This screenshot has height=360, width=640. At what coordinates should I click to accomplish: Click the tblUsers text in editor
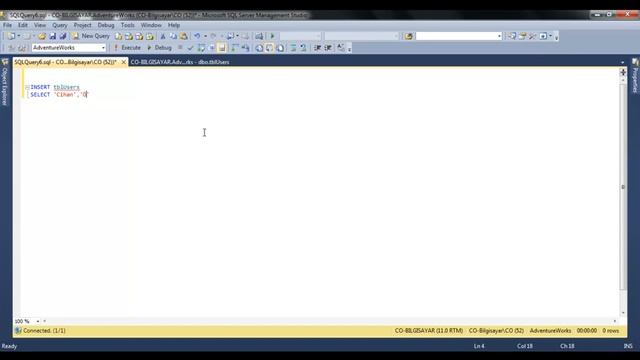point(67,87)
